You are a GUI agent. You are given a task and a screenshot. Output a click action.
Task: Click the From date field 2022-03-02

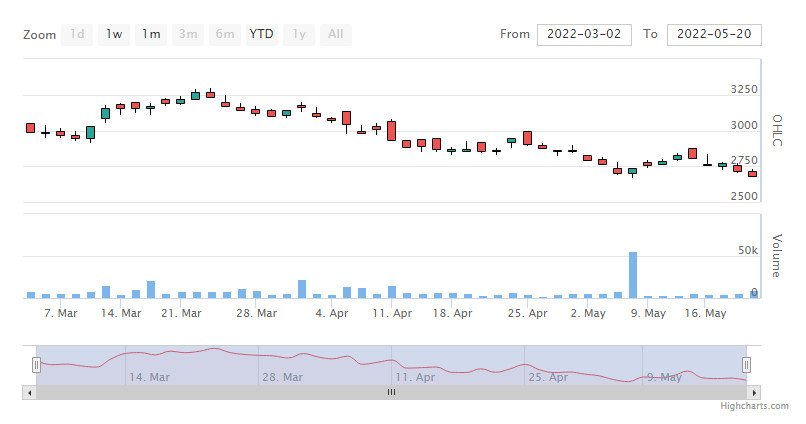[584, 34]
